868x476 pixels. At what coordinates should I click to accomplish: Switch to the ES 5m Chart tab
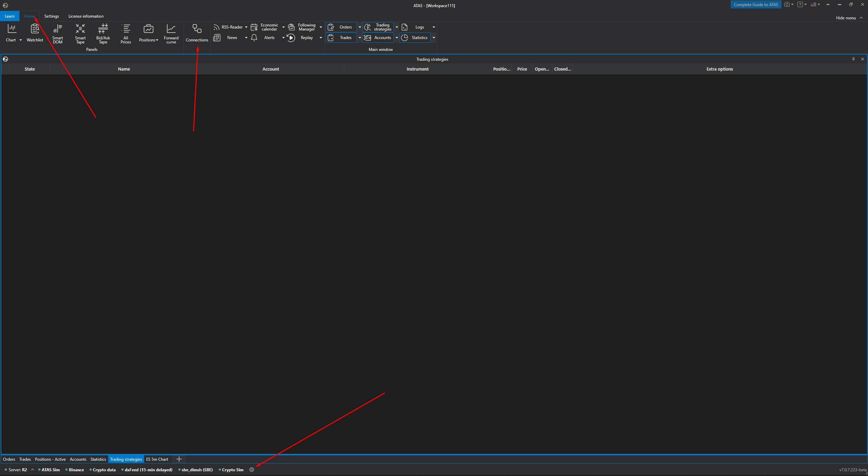click(157, 459)
